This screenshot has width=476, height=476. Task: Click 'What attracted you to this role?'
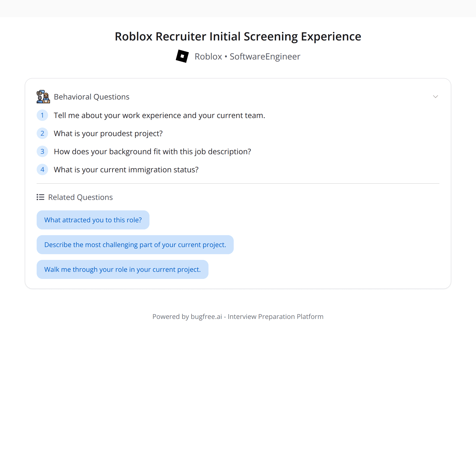pos(93,220)
